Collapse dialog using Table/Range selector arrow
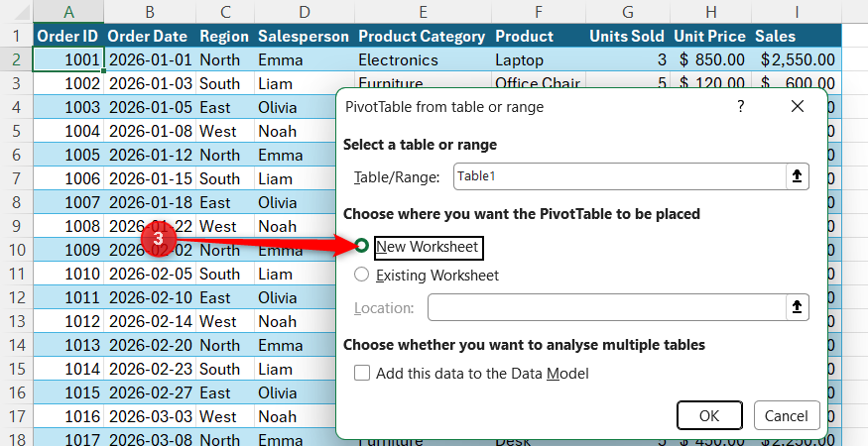Image resolution: width=868 pixels, height=446 pixels. tap(798, 176)
